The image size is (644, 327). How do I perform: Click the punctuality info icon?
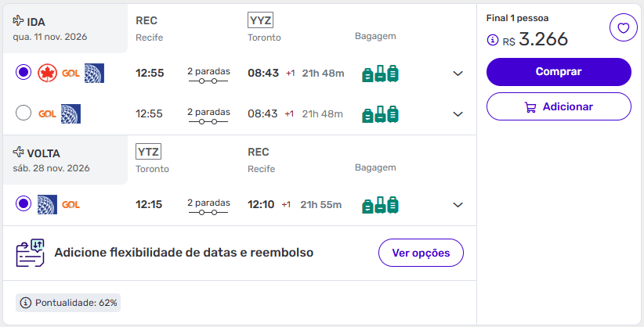coord(26,303)
